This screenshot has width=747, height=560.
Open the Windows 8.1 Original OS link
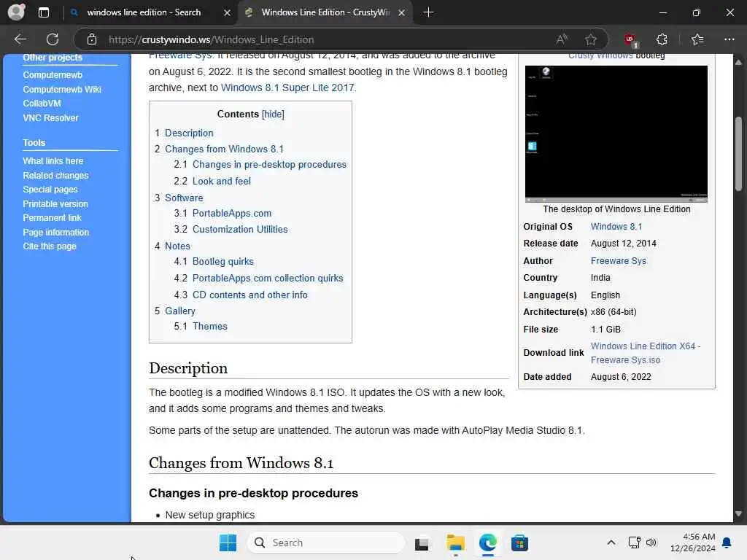point(616,227)
